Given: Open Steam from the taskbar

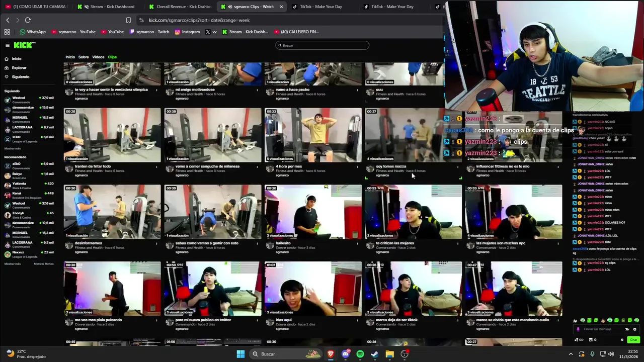Looking at the screenshot, I should click(375, 354).
